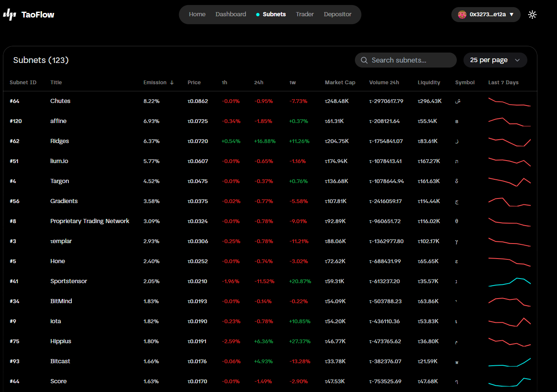The width and height of the screenshot is (557, 392).
Task: Open the Proprietary Trading Network subnet
Action: pyautogui.click(x=90, y=221)
